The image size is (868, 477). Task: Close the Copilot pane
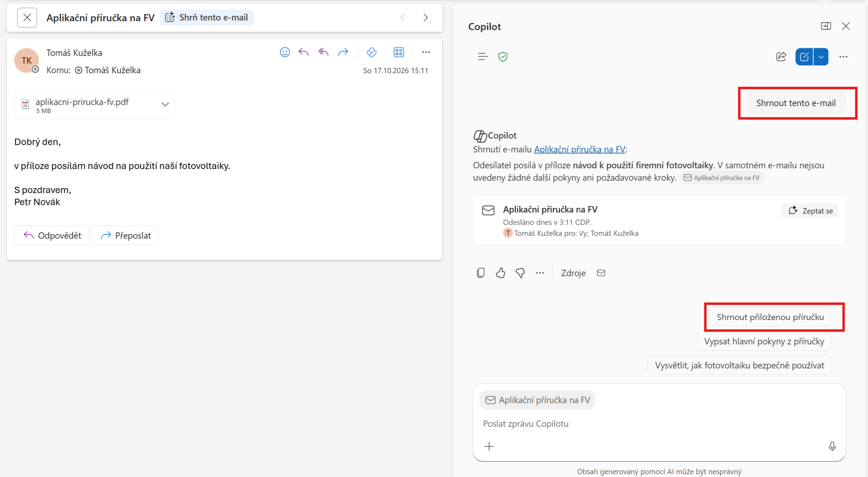846,26
